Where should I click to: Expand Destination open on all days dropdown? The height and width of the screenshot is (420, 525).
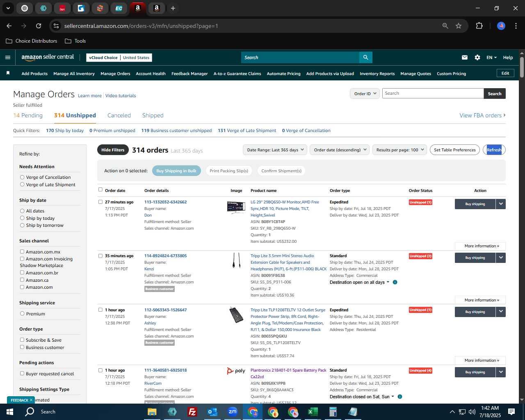pyautogui.click(x=360, y=282)
